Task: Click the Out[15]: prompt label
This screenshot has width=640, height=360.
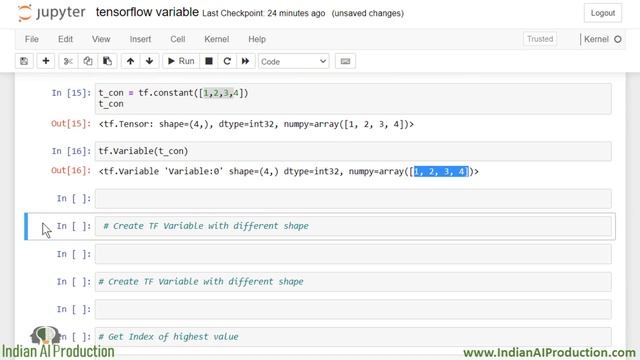Action: point(71,123)
